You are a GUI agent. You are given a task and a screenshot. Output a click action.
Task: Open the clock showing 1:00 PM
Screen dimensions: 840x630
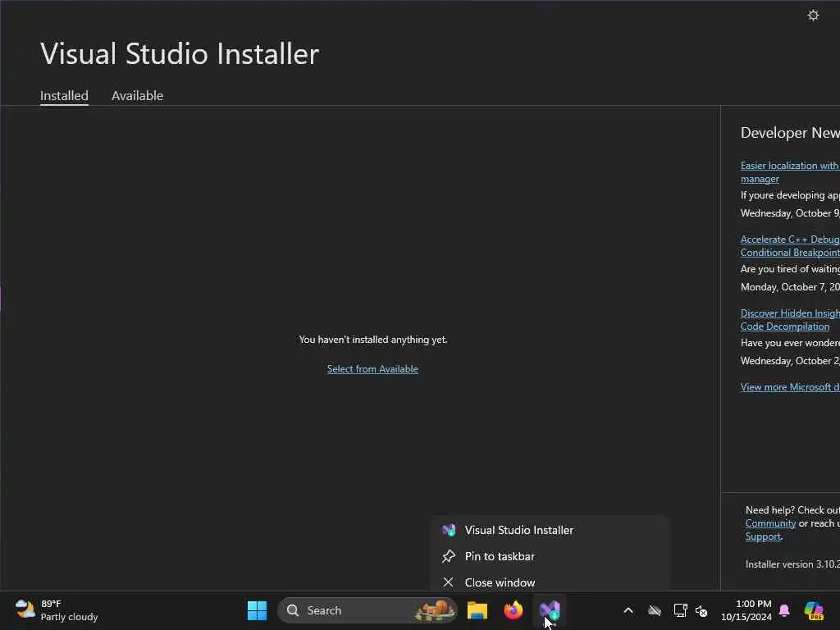746,610
